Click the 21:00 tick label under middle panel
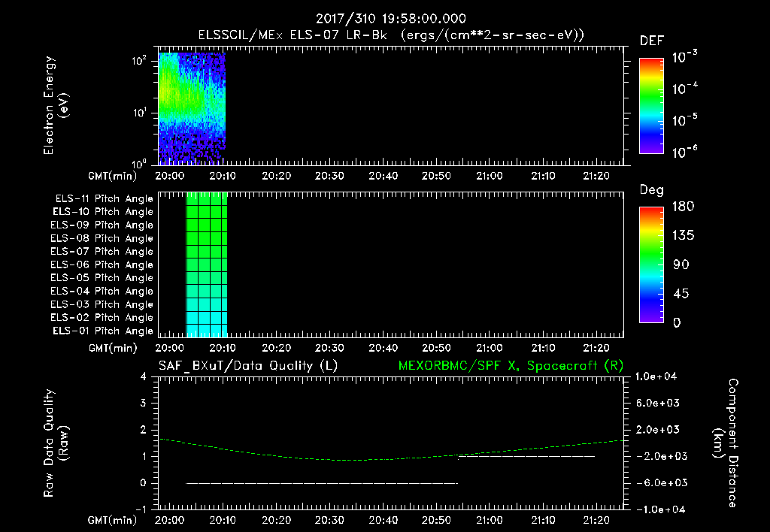Screen dimensions: 770x532 pos(489,349)
